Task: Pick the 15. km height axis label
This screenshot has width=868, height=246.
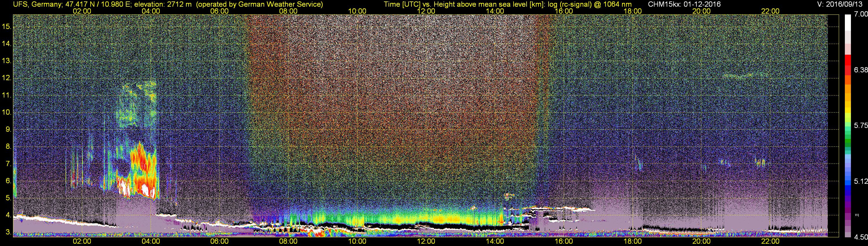Action: coord(7,26)
